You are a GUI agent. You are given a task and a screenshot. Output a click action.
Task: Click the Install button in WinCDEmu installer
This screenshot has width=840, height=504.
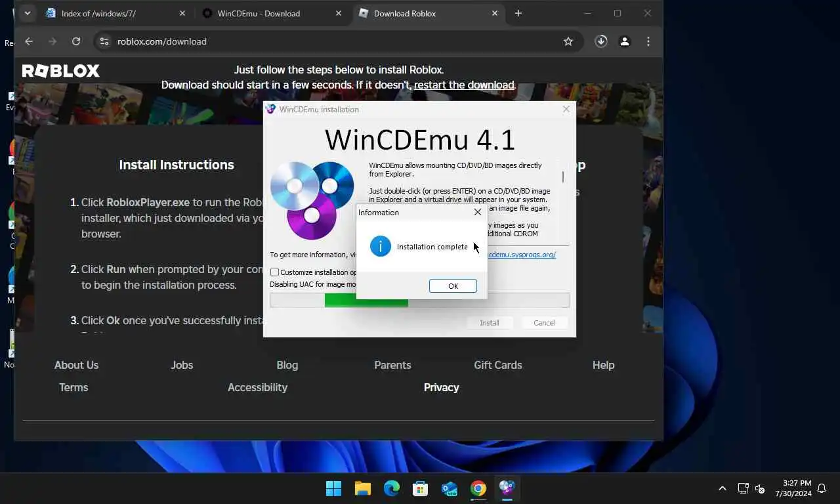[x=490, y=323]
